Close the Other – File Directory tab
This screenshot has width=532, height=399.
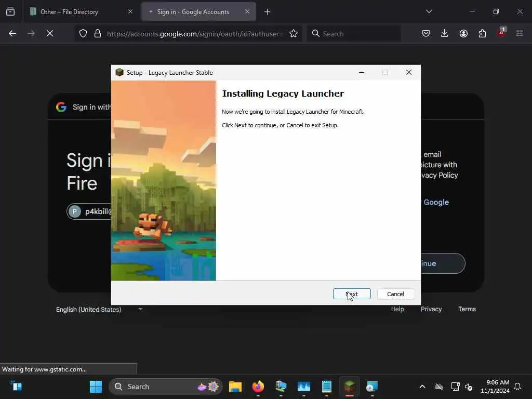pos(130,11)
